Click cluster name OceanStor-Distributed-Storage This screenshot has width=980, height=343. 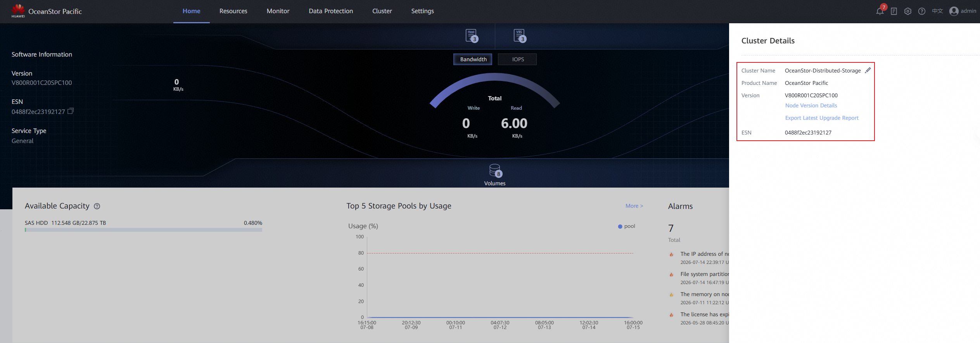pyautogui.click(x=823, y=71)
